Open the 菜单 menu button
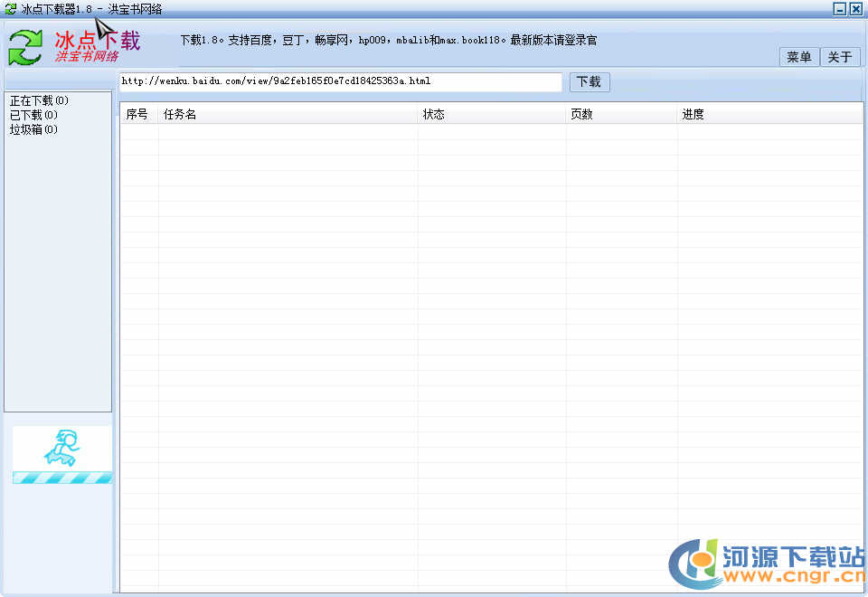Screen dimensions: 868x597 pyautogui.click(x=798, y=57)
